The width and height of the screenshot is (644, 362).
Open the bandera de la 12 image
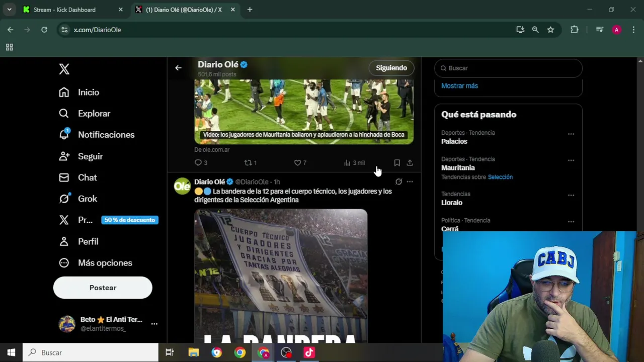click(281, 276)
